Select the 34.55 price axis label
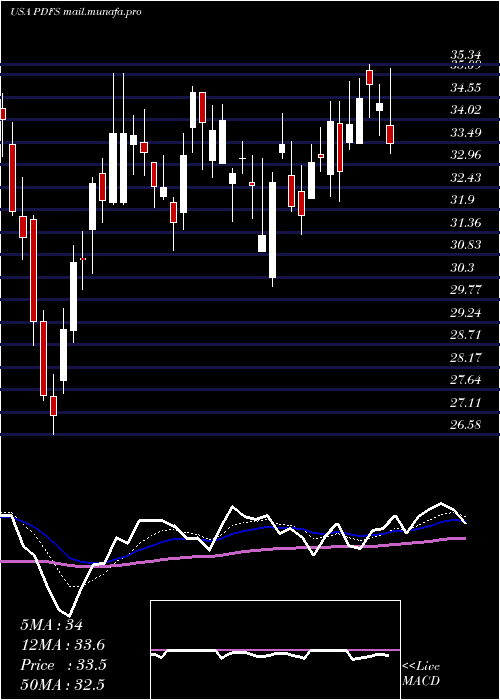The height and width of the screenshot is (700, 500). [466, 88]
